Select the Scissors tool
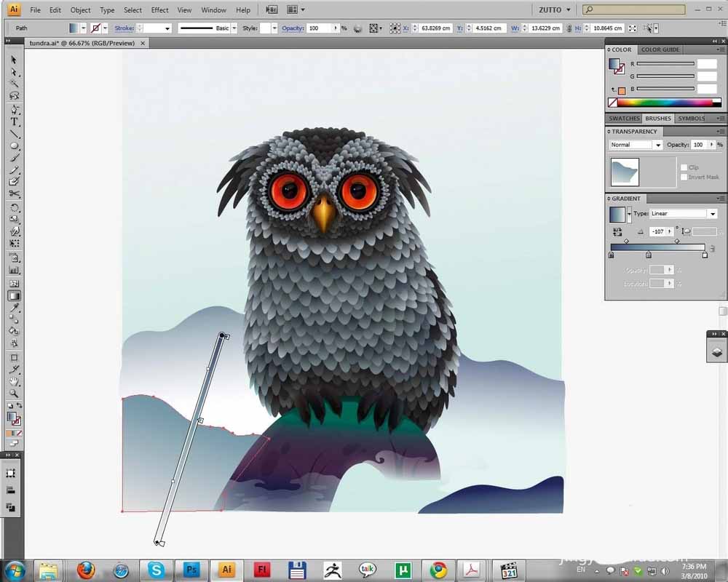Viewport: 728px width, 582px height. pos(14,194)
